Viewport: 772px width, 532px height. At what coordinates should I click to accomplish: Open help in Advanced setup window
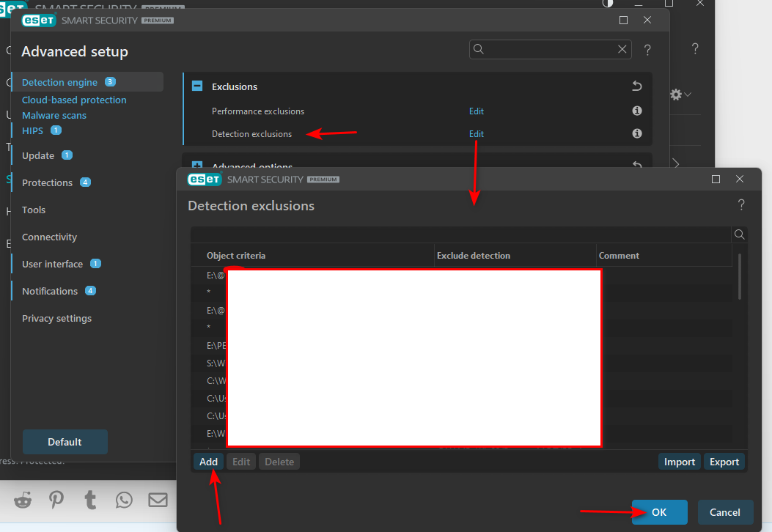click(647, 50)
